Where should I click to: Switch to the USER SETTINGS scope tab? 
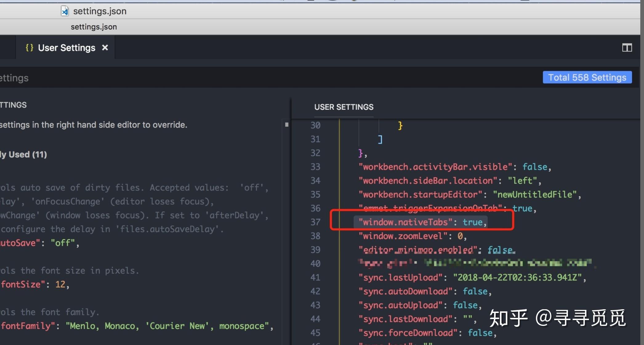coord(344,107)
